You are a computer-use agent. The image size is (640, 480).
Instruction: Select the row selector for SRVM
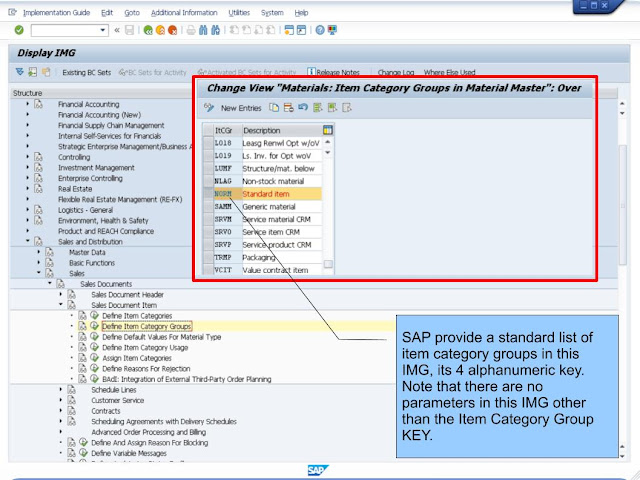pos(208,219)
